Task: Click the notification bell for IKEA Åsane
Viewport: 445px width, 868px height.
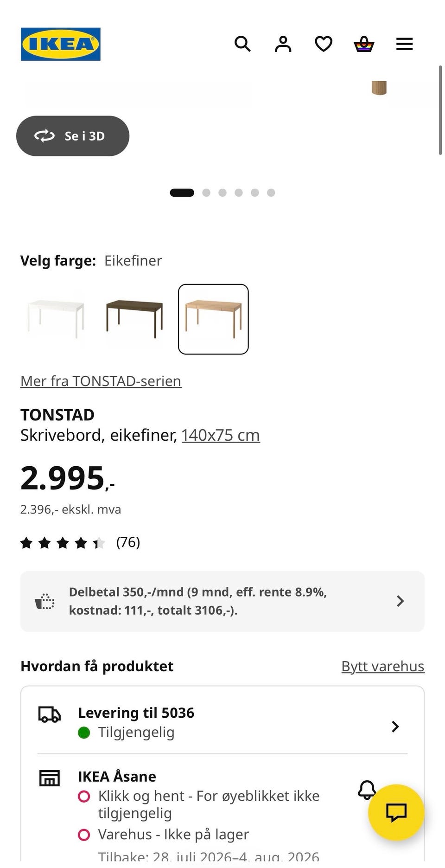Action: (x=367, y=790)
